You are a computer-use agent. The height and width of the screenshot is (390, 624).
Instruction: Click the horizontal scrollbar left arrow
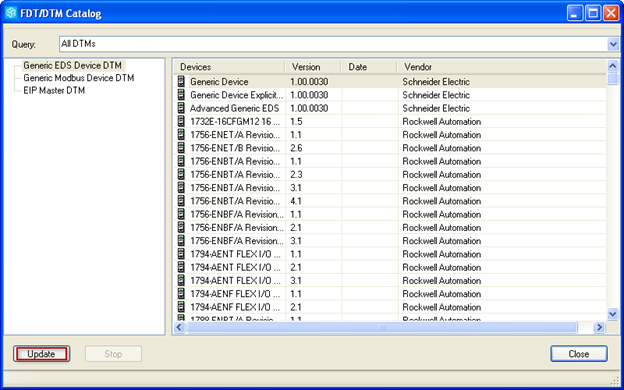click(x=179, y=328)
